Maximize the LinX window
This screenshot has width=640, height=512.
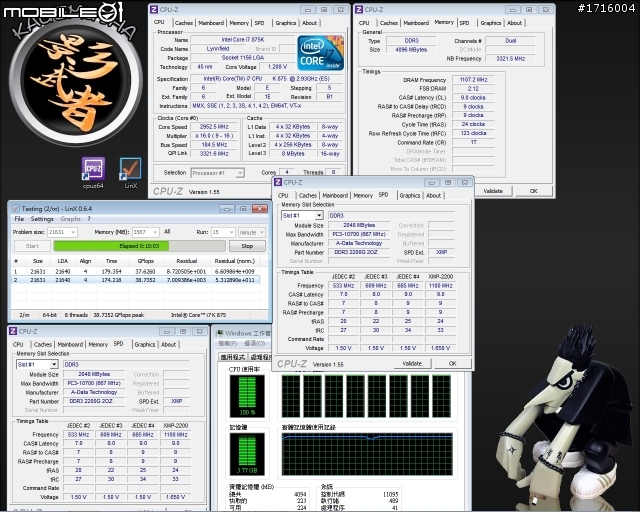tap(243, 209)
